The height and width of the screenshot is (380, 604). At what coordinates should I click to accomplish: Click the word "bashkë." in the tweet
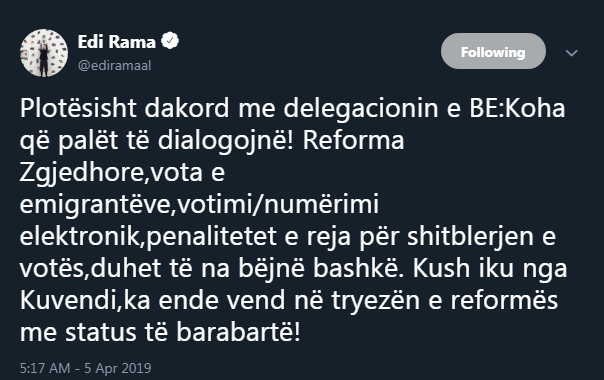359,268
